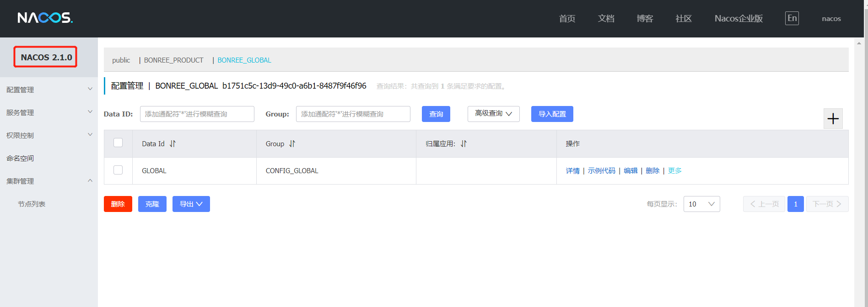868x307 pixels.
Task: Open 社区 in top navigation
Action: pyautogui.click(x=684, y=18)
